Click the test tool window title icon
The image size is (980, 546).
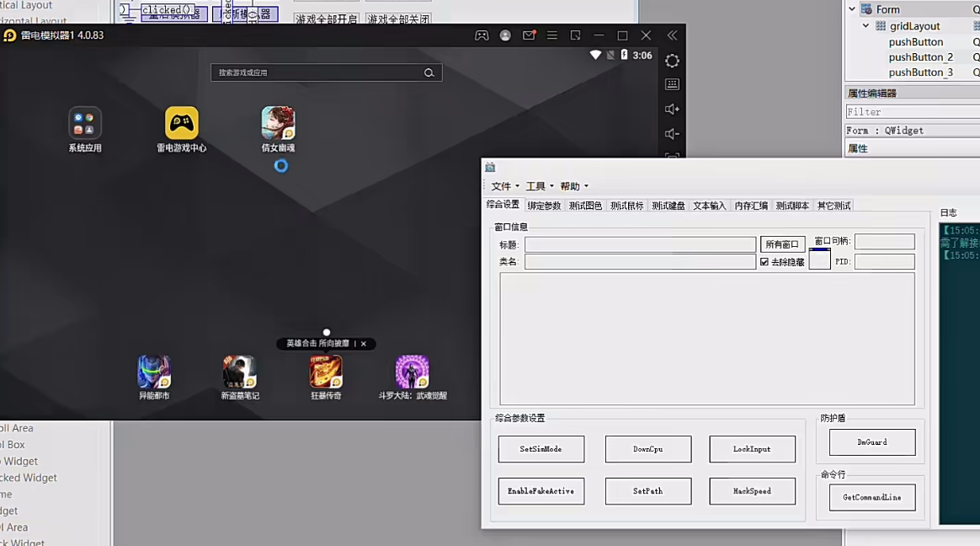coord(490,167)
